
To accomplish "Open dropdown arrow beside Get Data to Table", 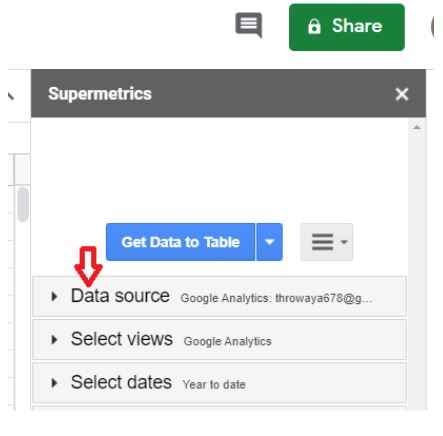I will [x=269, y=242].
